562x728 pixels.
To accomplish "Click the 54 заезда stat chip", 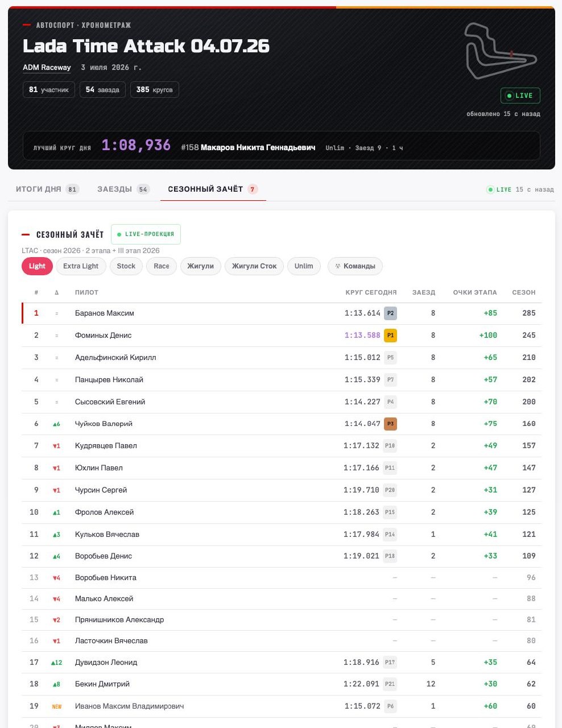I will [102, 90].
